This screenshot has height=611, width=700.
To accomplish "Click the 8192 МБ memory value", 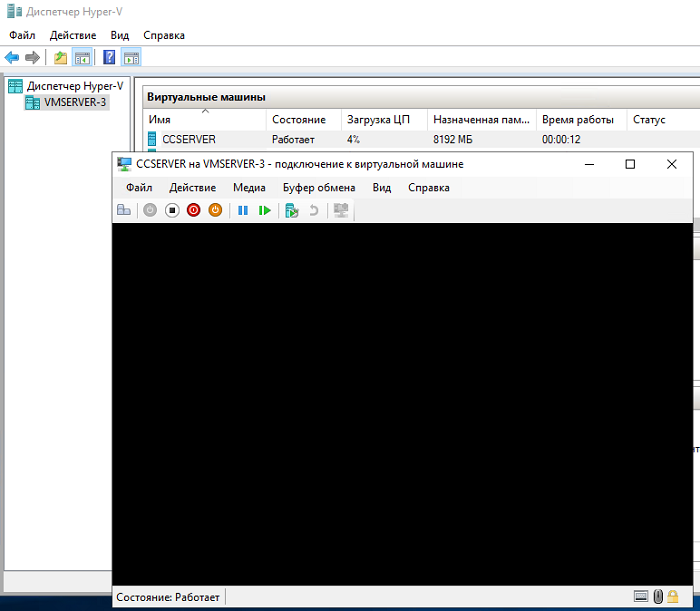I will (452, 139).
